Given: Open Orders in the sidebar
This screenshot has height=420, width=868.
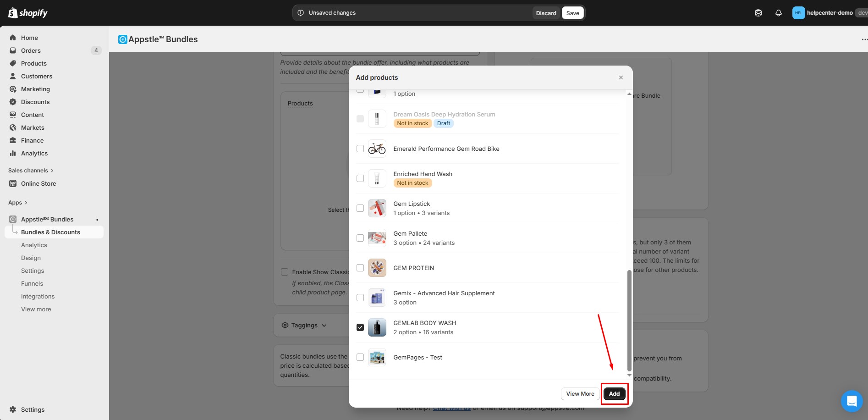Looking at the screenshot, I should pyautogui.click(x=31, y=50).
